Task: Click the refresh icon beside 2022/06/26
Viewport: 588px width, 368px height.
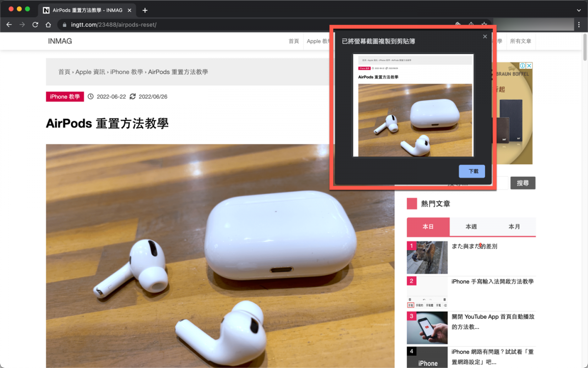Action: pyautogui.click(x=133, y=97)
